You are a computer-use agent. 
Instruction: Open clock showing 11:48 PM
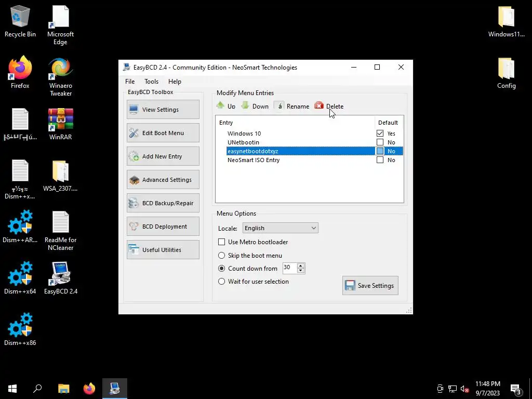(487, 389)
